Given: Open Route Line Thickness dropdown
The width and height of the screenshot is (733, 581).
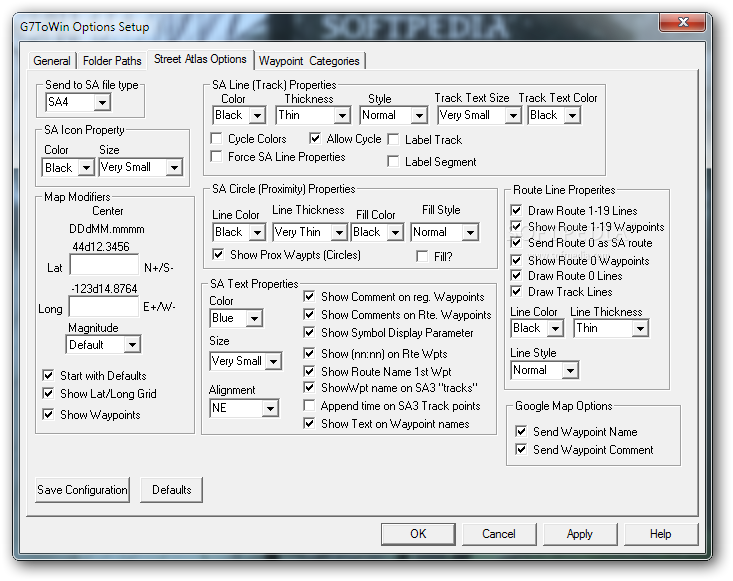Looking at the screenshot, I should pos(611,329).
